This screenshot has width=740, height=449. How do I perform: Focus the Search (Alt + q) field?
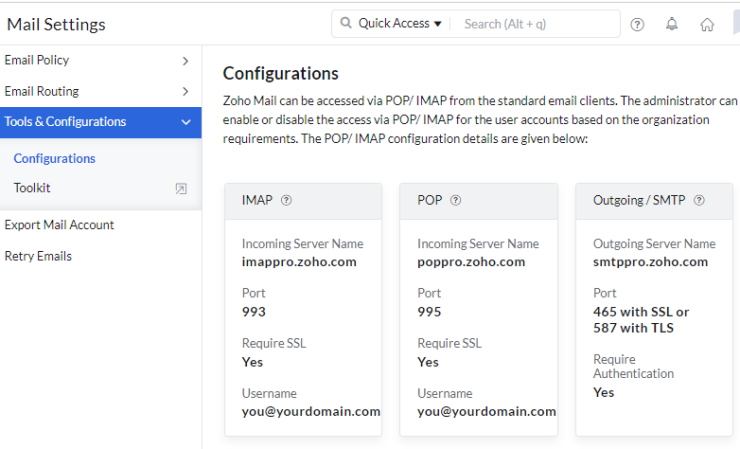tap(536, 24)
